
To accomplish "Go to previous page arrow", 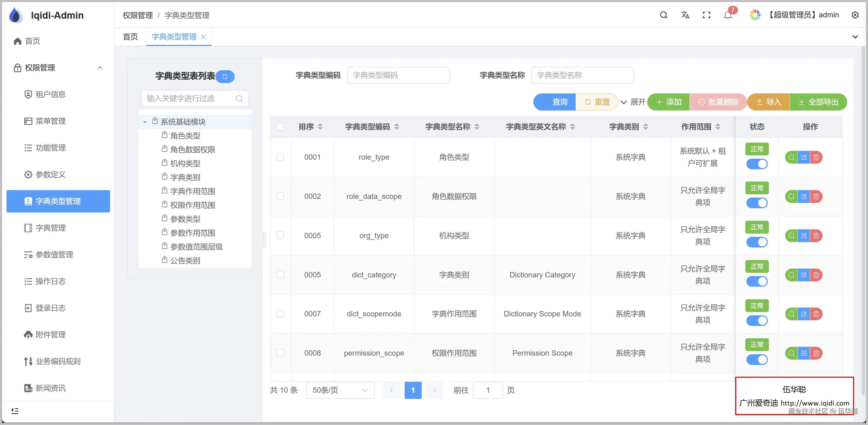I will coord(392,390).
